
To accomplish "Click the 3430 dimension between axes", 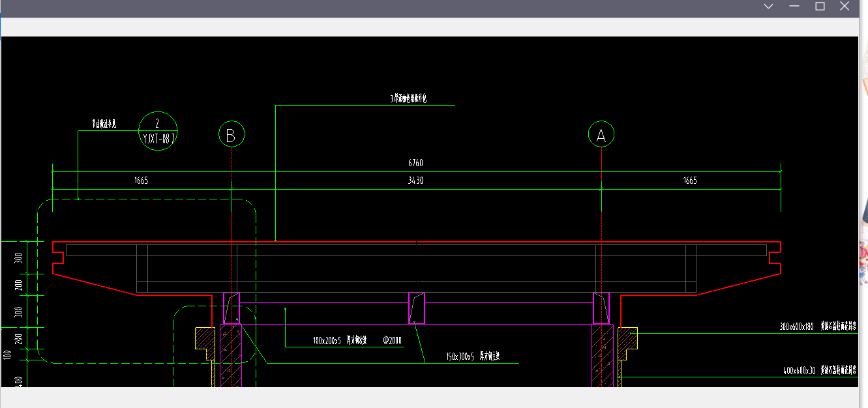I will (415, 181).
